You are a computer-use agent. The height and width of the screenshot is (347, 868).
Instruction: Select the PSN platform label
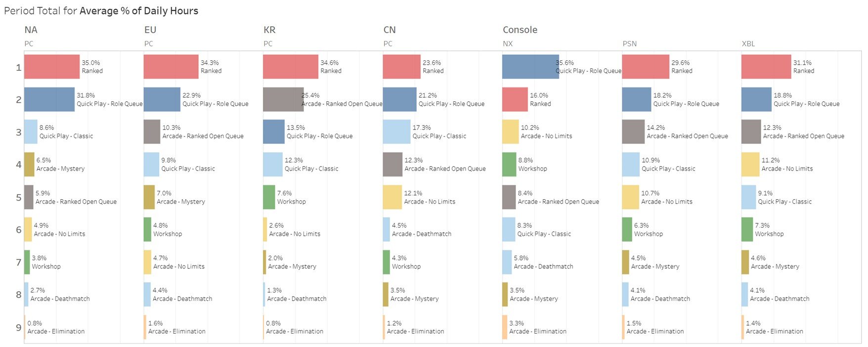click(629, 43)
